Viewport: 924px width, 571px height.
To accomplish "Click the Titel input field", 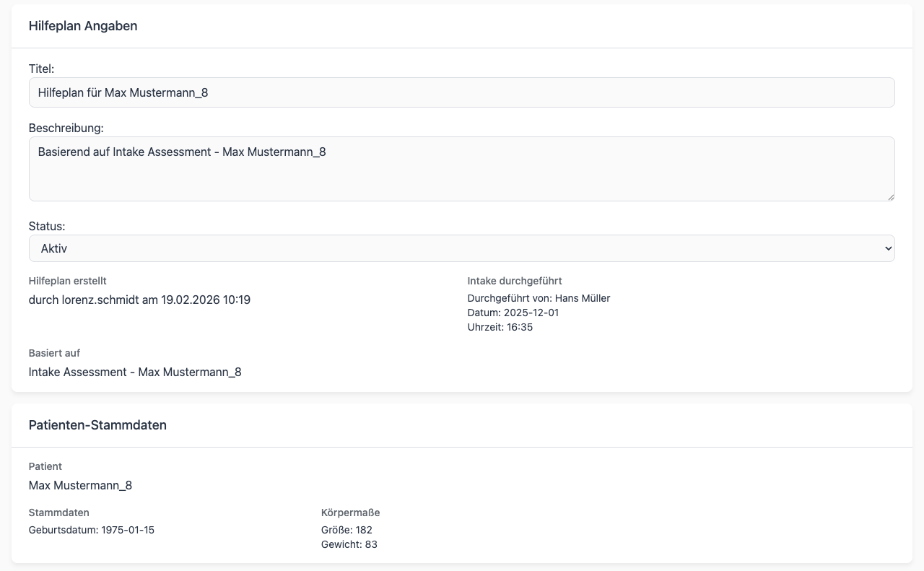I will (461, 92).
